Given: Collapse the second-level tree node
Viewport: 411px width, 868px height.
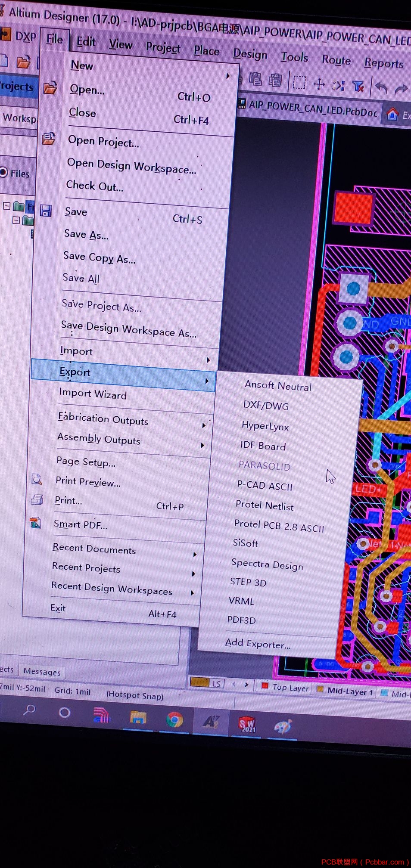Looking at the screenshot, I should click(x=16, y=220).
